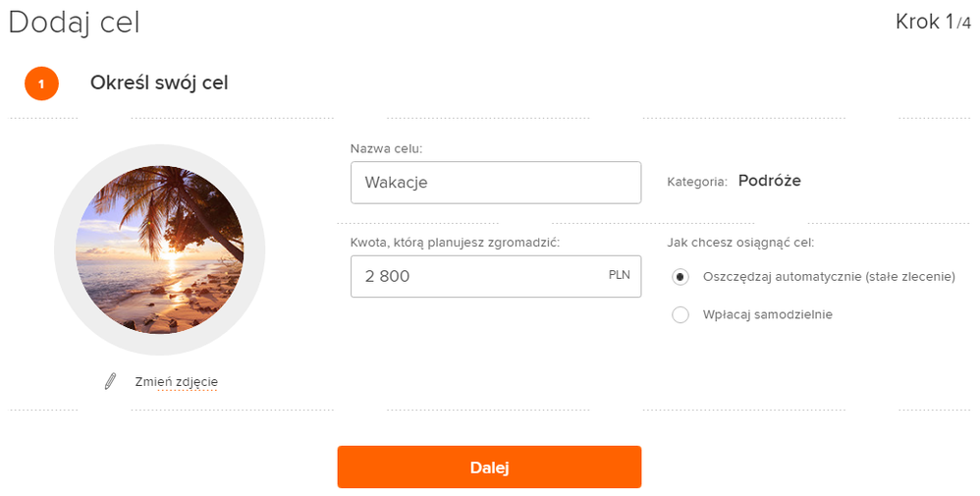Focus the Nazwa celu field containing Wakacje
980x496 pixels.
495,183
